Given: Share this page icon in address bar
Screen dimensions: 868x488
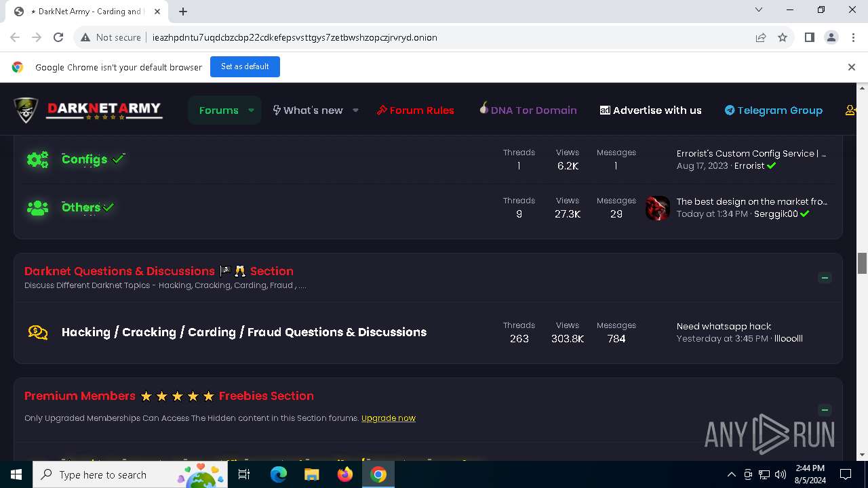Looking at the screenshot, I should tap(761, 37).
